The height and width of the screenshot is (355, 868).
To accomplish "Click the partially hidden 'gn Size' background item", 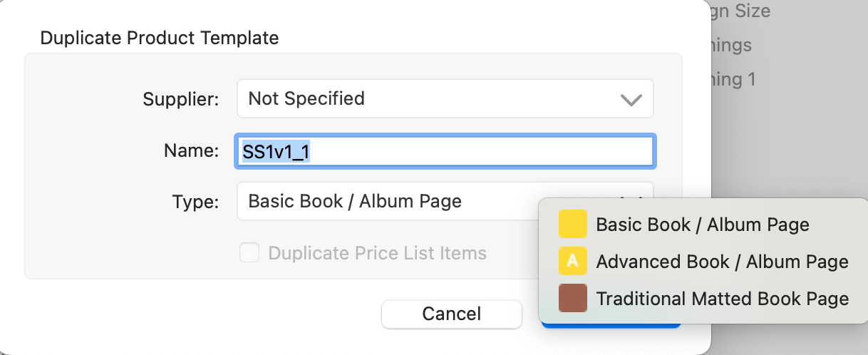I will click(x=734, y=11).
